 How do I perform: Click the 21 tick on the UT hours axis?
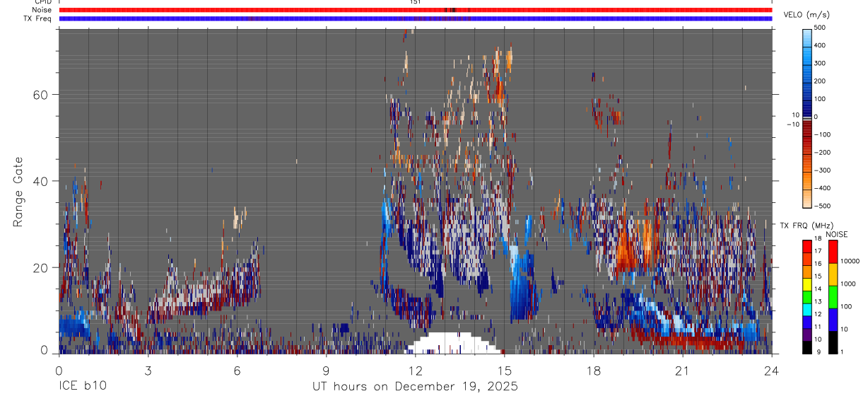point(682,369)
